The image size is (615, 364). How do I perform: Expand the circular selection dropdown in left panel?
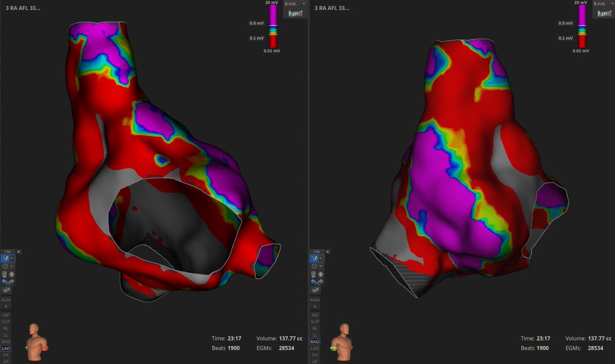[12, 266]
